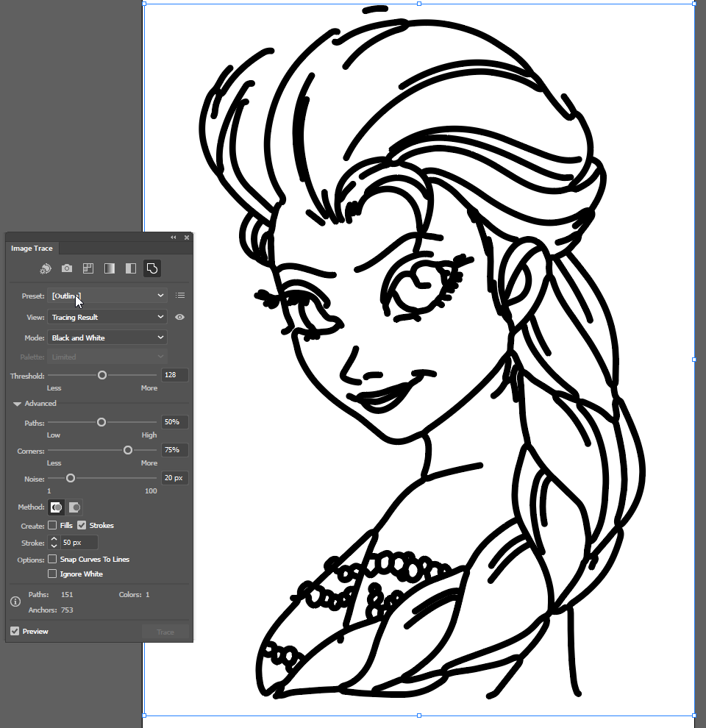Click the Paths value field 50%

tap(174, 421)
